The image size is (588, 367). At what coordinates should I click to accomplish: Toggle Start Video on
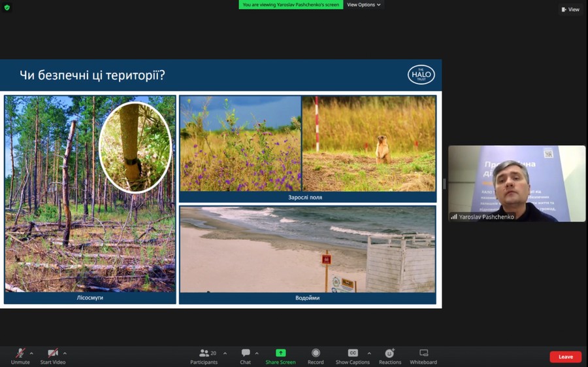click(x=53, y=356)
